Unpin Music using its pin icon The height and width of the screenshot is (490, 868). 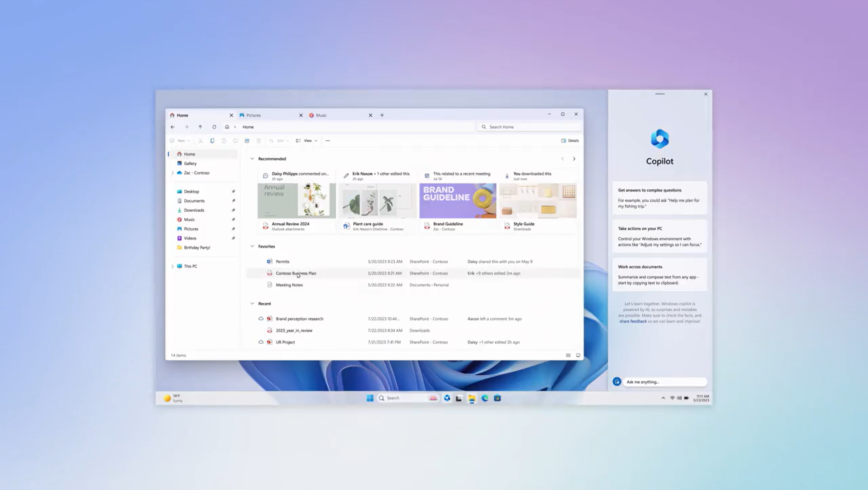[x=233, y=219]
